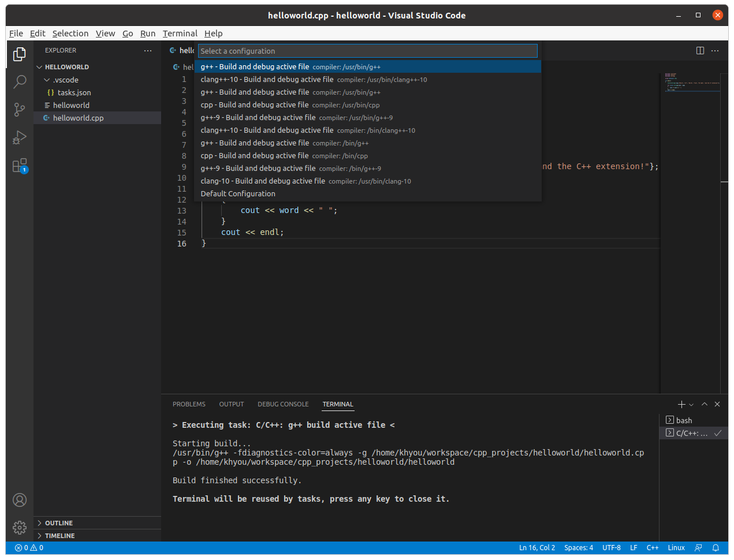Open the Run and Debug view
Screen dimensions: 734x560
[20, 137]
